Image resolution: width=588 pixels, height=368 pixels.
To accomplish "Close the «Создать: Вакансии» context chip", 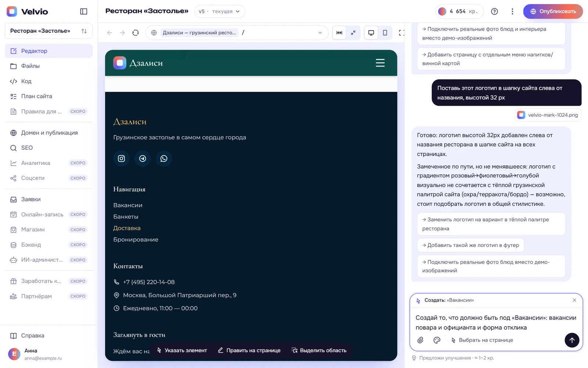I will point(574,300).
